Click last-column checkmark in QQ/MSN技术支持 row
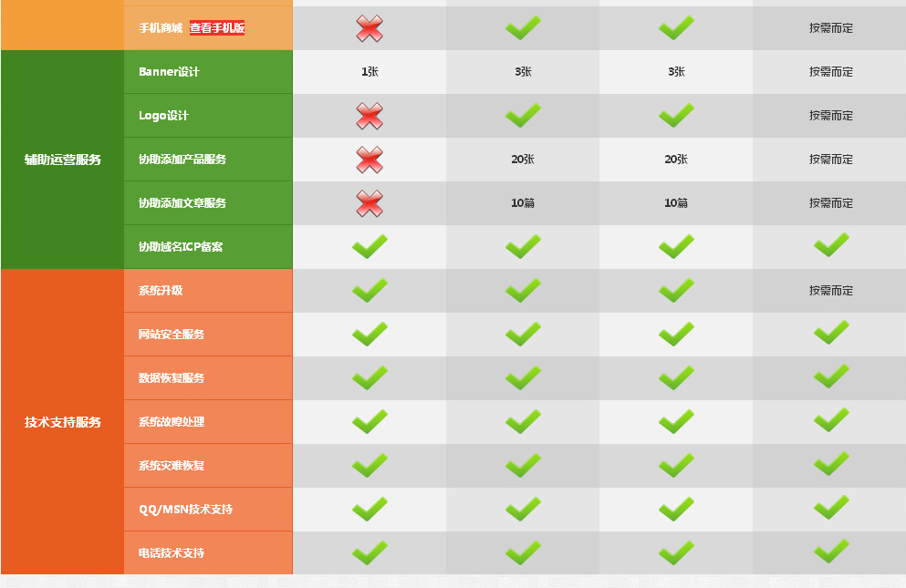This screenshot has height=588, width=906. tap(831, 507)
